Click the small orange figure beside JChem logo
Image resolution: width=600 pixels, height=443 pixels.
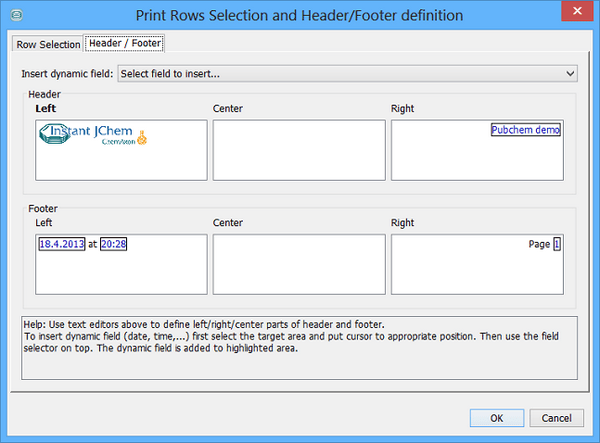(x=142, y=136)
